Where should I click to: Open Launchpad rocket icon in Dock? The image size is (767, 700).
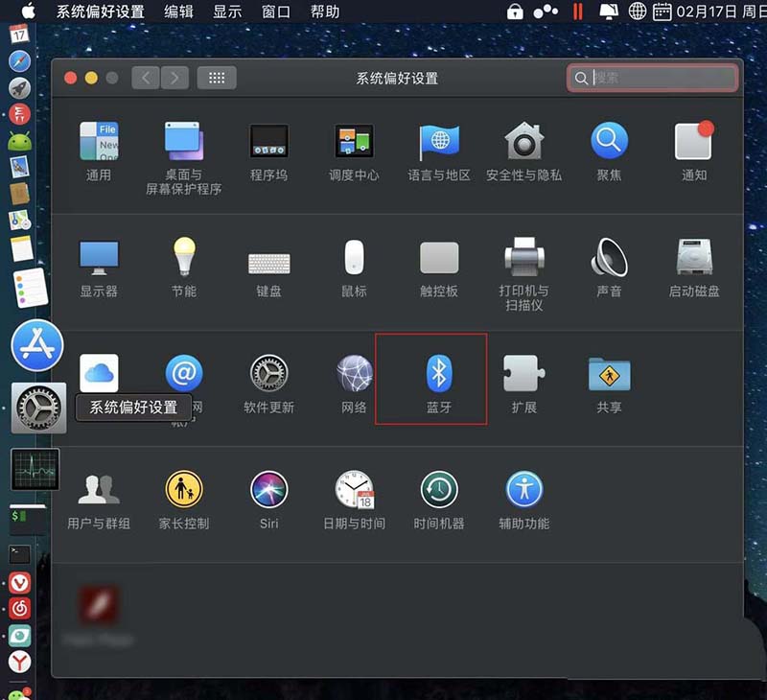19,88
